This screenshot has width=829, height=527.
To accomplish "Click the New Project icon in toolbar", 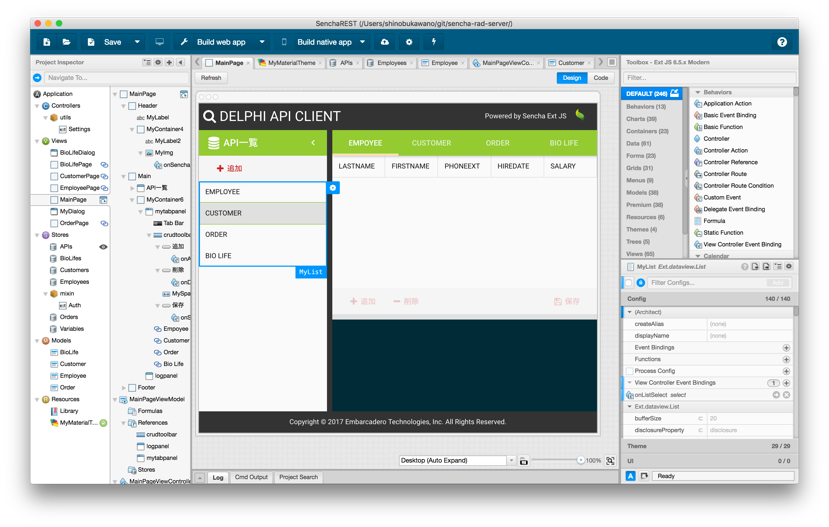I will click(47, 42).
